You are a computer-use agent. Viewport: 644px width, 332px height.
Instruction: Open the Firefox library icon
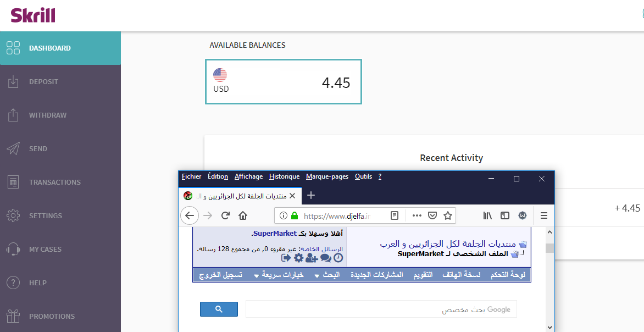pyautogui.click(x=487, y=215)
